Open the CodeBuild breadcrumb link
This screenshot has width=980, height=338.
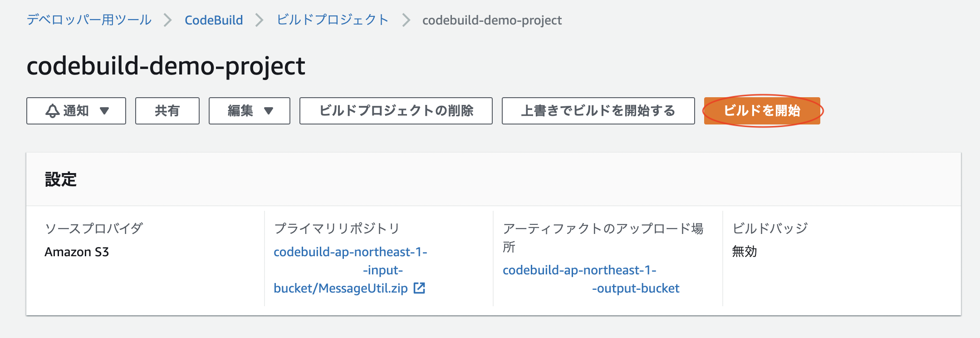[x=214, y=20]
